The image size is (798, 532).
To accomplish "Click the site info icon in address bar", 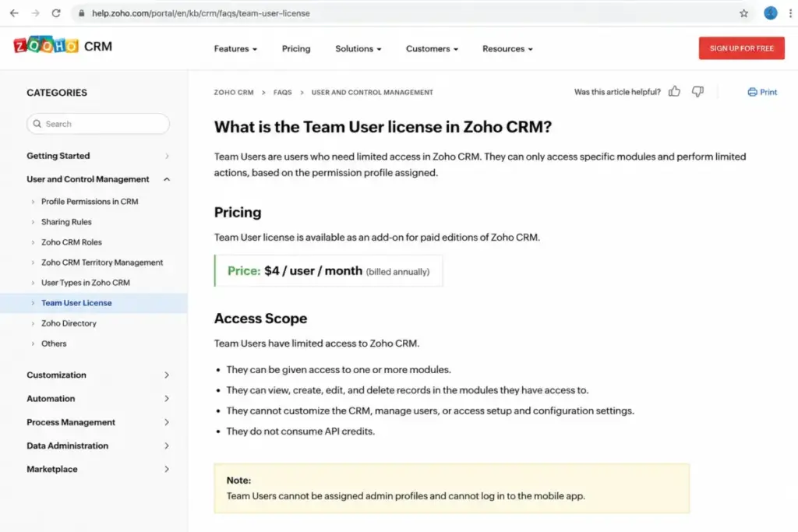I will (81, 13).
